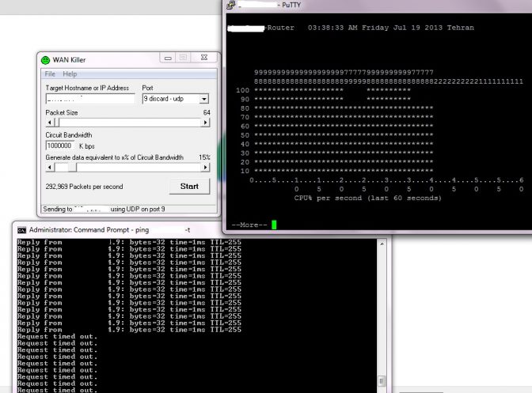This screenshot has width=532, height=393.
Task: Click the Circuit Bandwidth input field
Action: [60, 145]
